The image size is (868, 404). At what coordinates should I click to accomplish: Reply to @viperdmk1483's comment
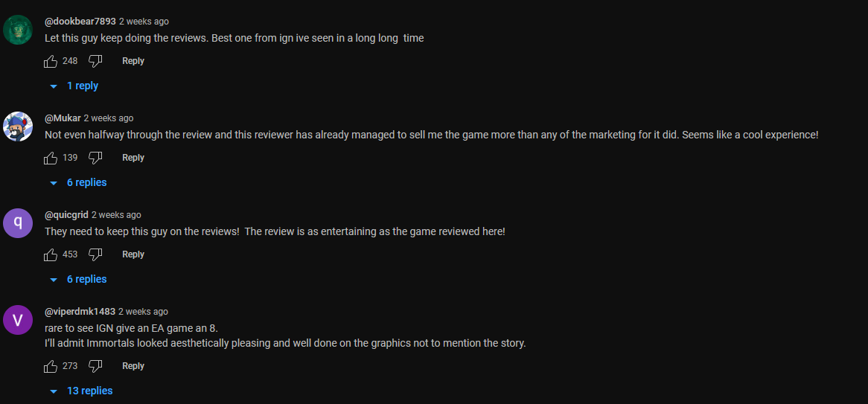pyautogui.click(x=133, y=366)
